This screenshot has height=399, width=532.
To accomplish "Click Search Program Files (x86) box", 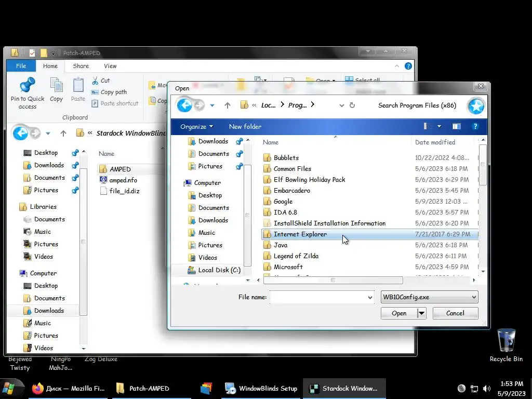I will (417, 105).
